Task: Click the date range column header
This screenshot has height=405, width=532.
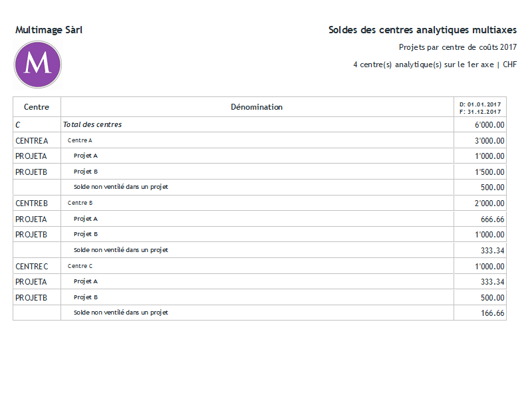Action: click(479, 108)
